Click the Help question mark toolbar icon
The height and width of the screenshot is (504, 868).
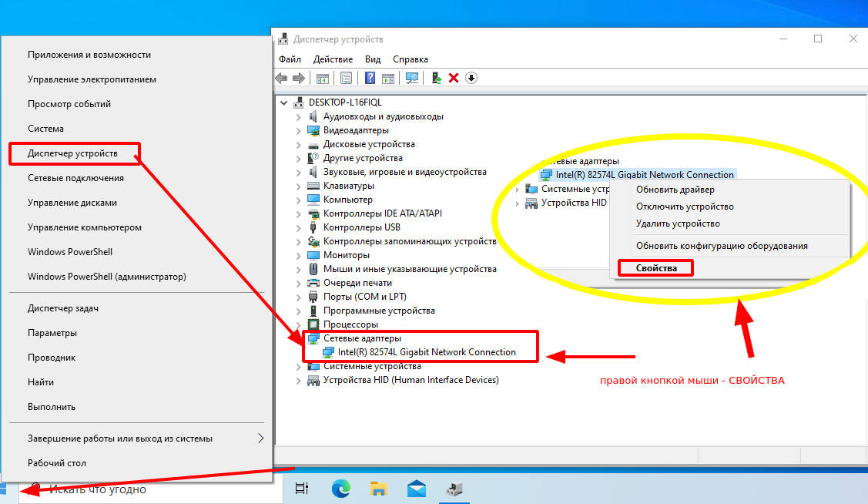click(x=370, y=78)
